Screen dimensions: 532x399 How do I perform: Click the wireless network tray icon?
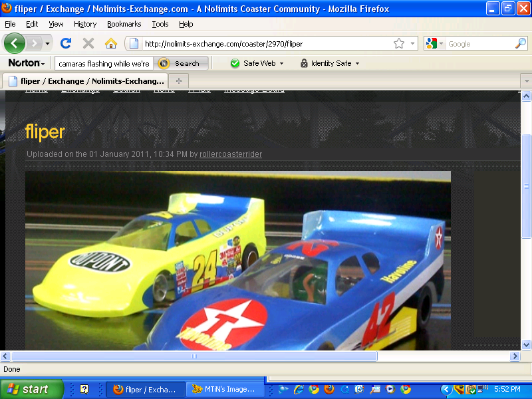coord(482,389)
